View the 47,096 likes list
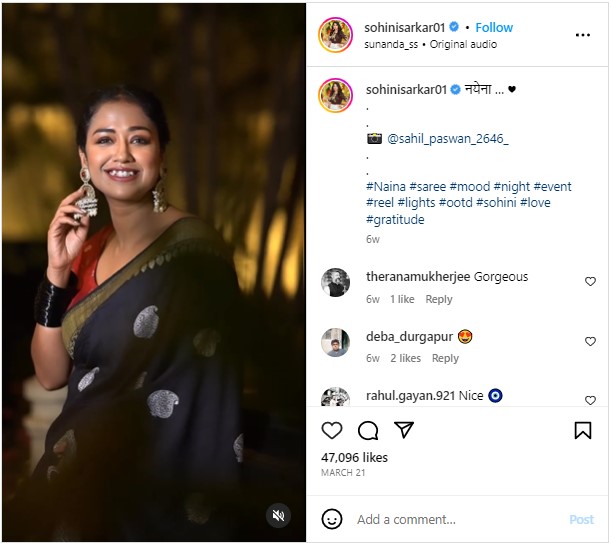Screen dimensions: 611x543 coord(354,457)
